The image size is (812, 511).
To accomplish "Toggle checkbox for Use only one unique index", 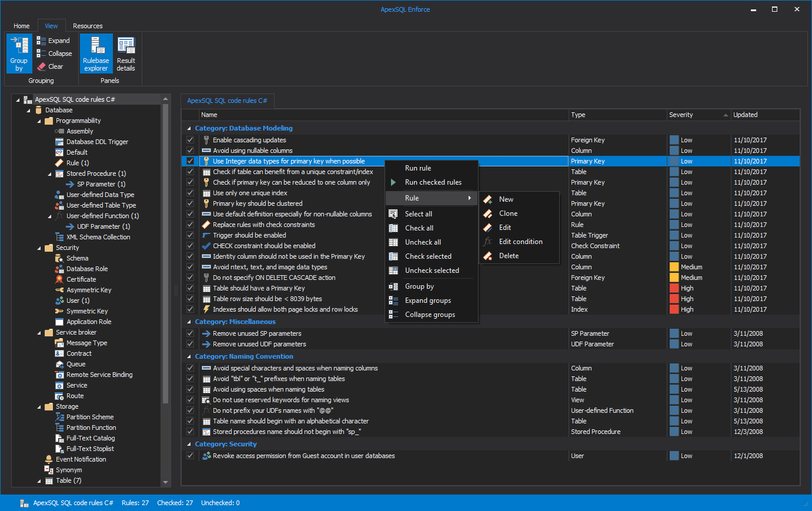I will pos(190,193).
